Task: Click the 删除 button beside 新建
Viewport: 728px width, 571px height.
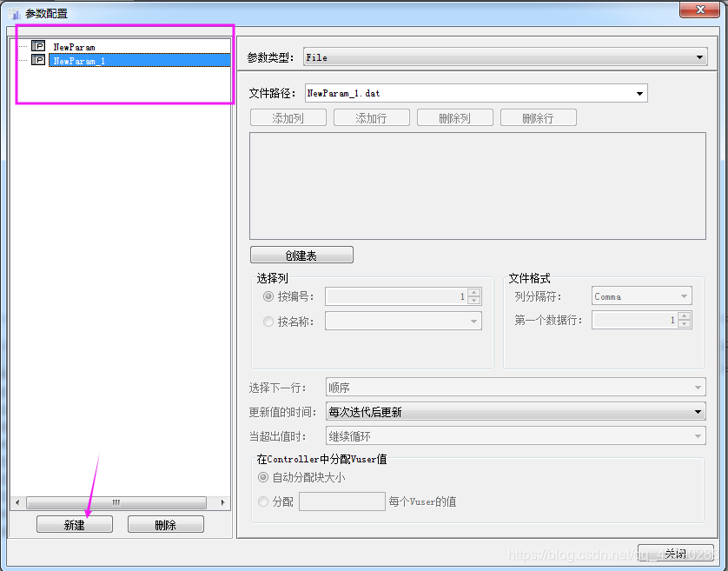Action: coord(165,524)
